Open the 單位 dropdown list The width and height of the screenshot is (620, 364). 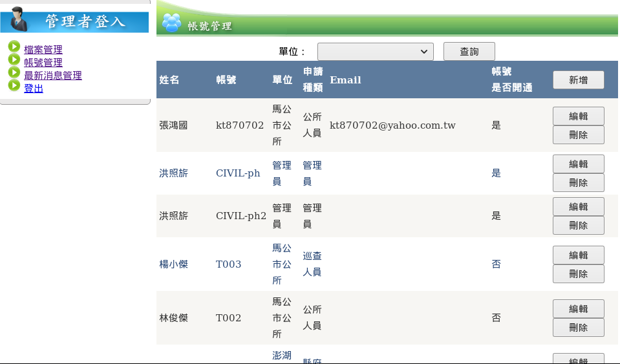(x=375, y=52)
